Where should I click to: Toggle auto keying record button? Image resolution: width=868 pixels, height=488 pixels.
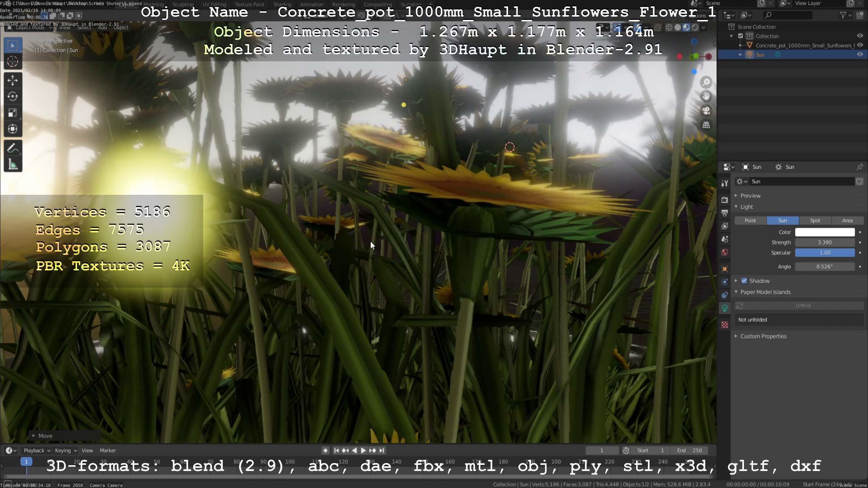pos(325,450)
